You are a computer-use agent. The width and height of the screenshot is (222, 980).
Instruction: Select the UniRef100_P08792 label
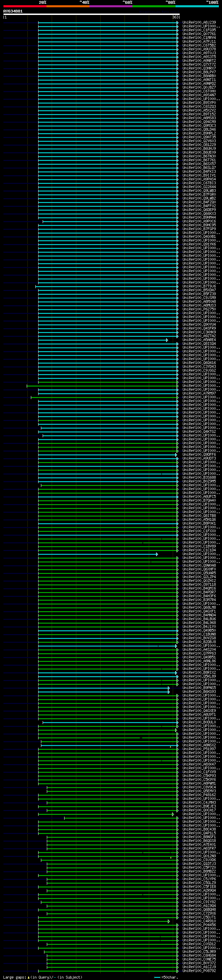(x=199, y=971)
